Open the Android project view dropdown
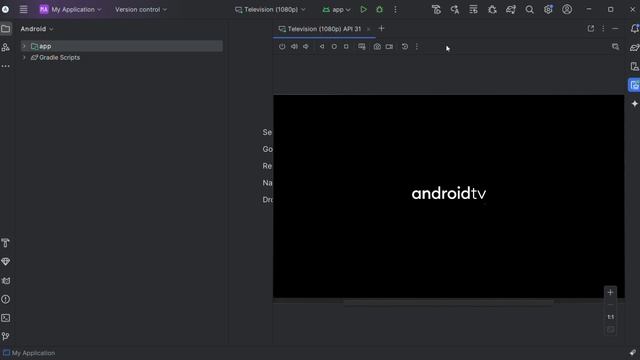Viewport: 640px width, 360px height. 37,29
